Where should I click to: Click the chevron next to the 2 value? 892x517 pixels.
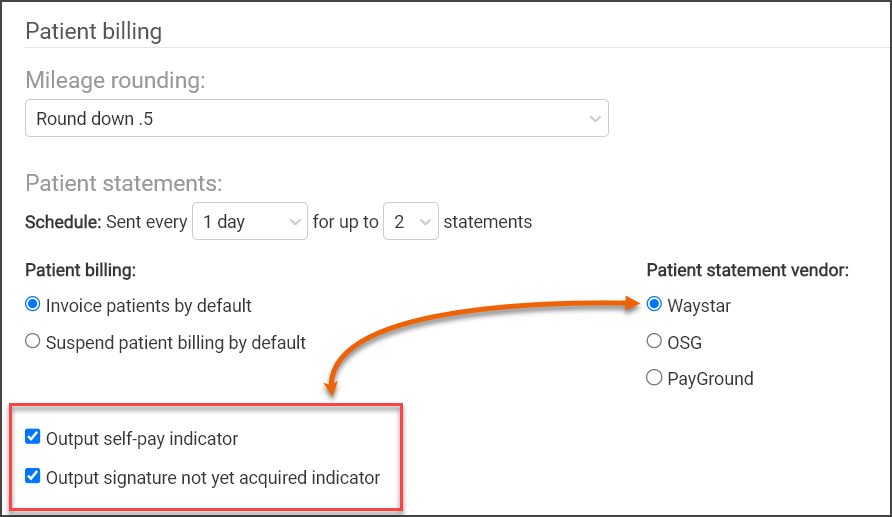[425, 222]
